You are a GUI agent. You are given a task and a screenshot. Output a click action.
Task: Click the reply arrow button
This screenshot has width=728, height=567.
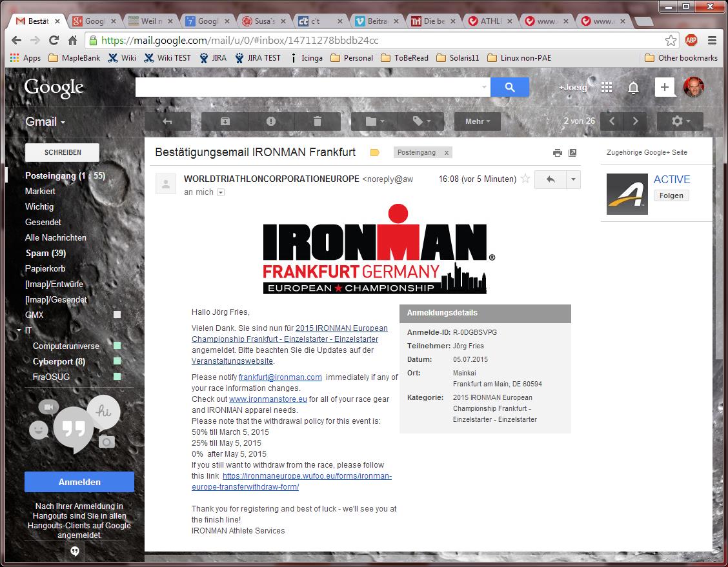551,179
